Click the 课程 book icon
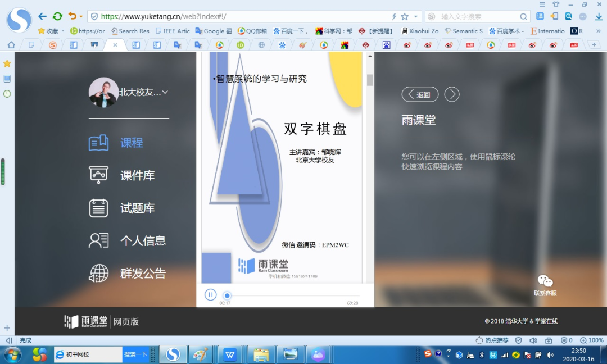The width and height of the screenshot is (607, 364). coord(98,143)
